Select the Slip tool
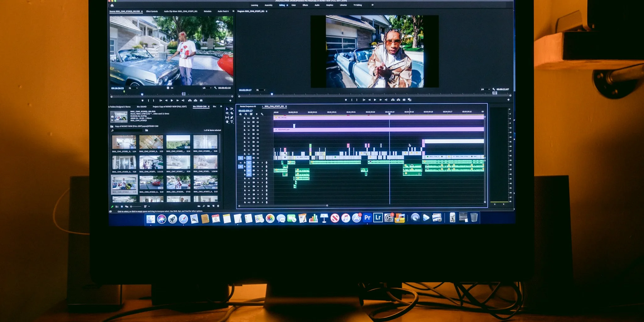 tap(227, 117)
